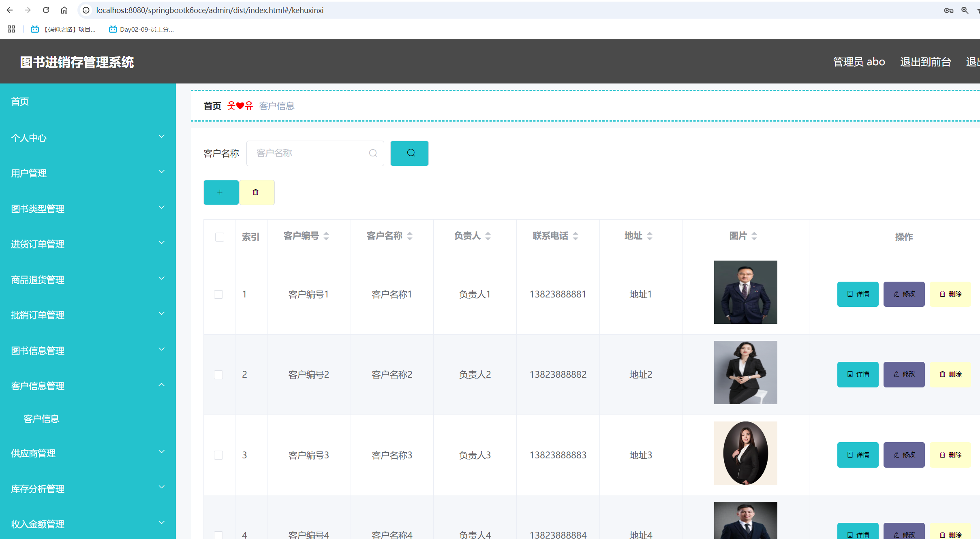Click the 客户名称 search input field

point(315,153)
